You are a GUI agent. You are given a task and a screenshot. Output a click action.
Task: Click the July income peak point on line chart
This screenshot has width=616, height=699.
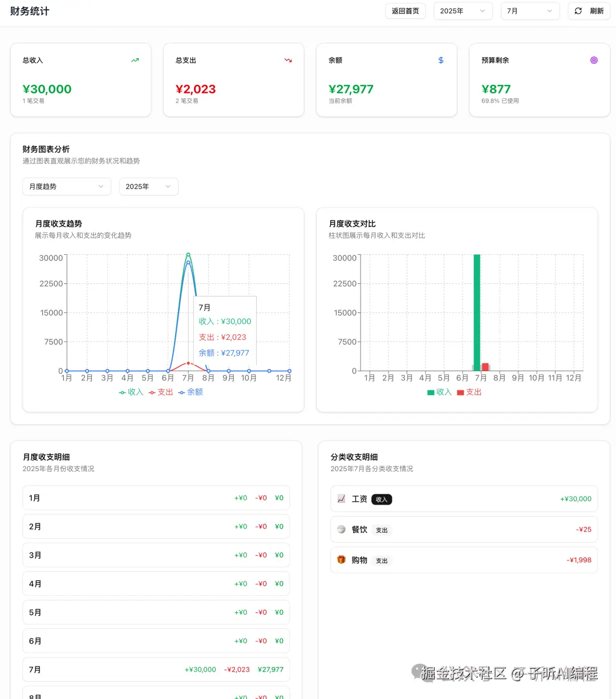pyautogui.click(x=188, y=254)
